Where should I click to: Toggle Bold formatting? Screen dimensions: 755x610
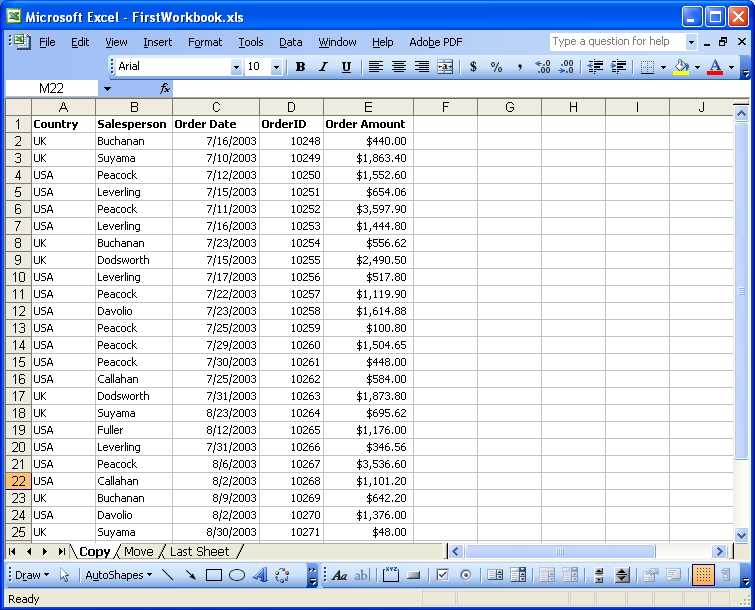[300, 66]
